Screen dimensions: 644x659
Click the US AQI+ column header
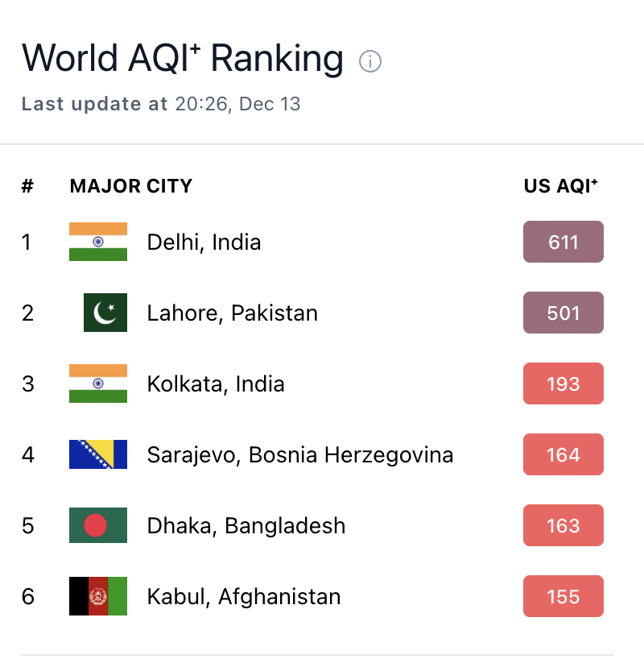(x=560, y=186)
